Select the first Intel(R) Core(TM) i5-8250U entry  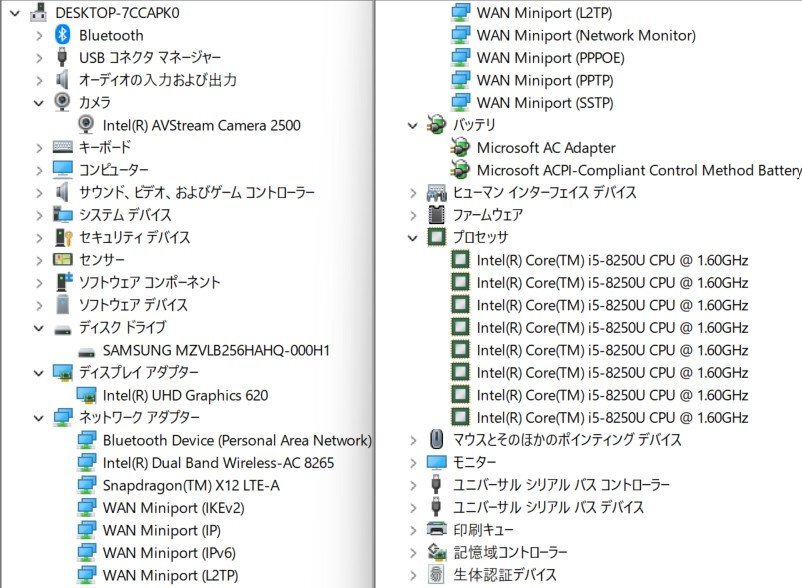612,260
